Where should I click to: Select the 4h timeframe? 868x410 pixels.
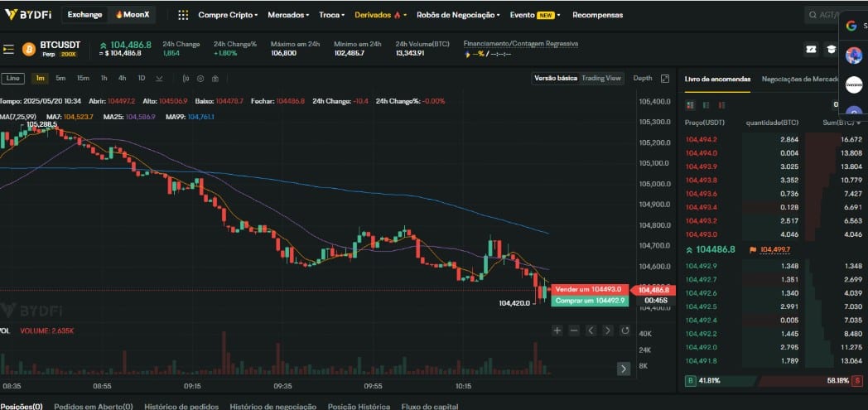coord(122,79)
